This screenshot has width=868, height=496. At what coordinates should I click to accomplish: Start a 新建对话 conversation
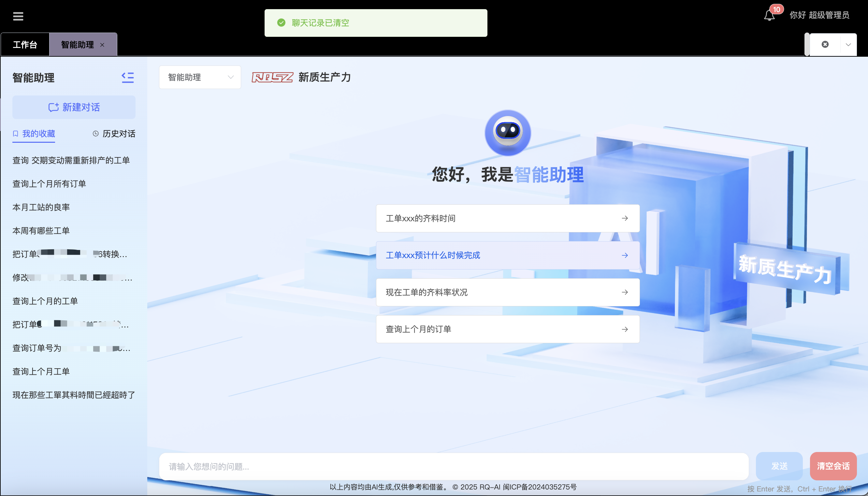point(74,107)
